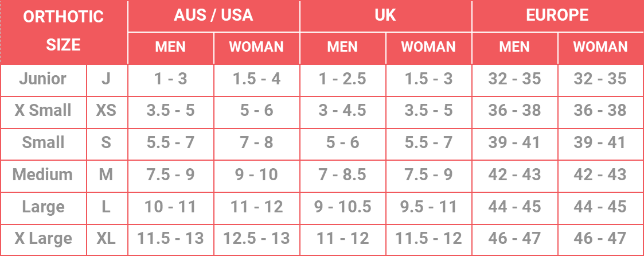Select AUS/USA men's 3.5 - 5 cell
This screenshot has height=256, width=644.
(x=170, y=112)
